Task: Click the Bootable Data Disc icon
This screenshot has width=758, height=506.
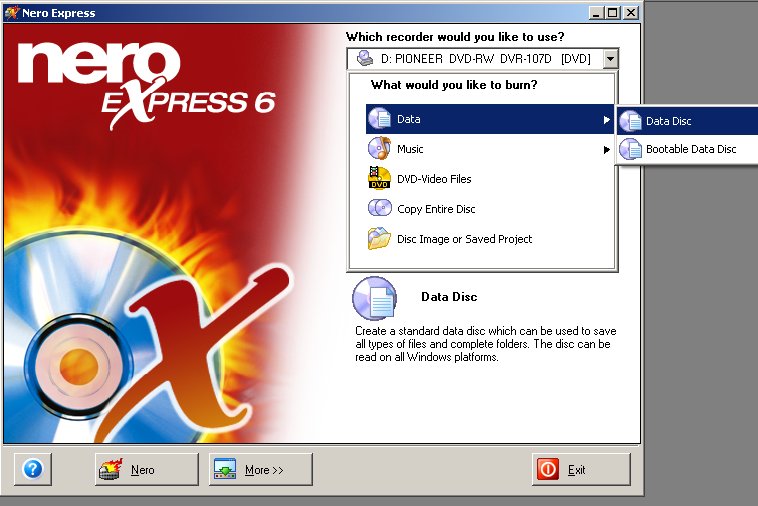Action: pos(631,149)
